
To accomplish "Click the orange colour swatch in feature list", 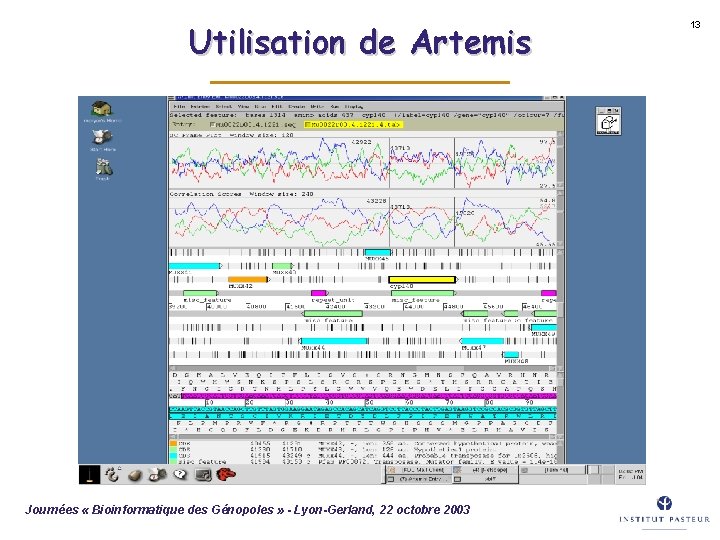I will click(173, 444).
